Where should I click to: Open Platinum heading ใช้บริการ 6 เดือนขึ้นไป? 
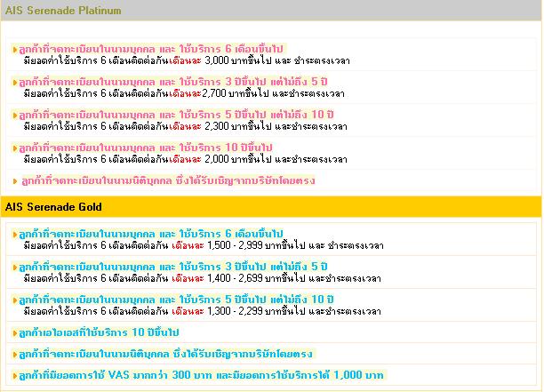(x=151, y=49)
